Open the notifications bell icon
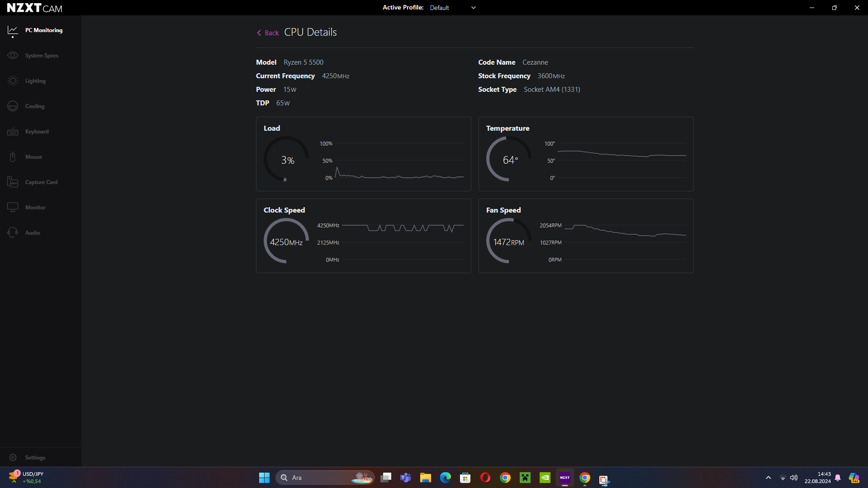Screen dimensions: 868x488 pos(838,478)
